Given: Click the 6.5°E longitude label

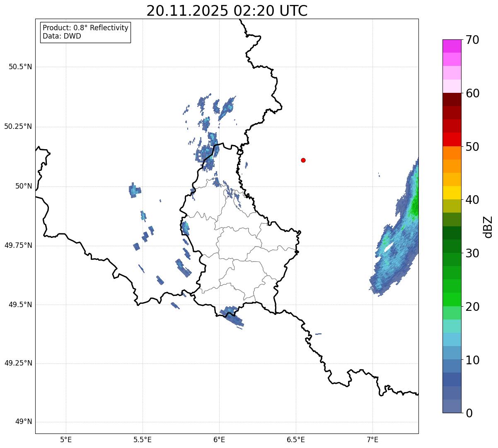Looking at the screenshot, I should coord(296,439).
